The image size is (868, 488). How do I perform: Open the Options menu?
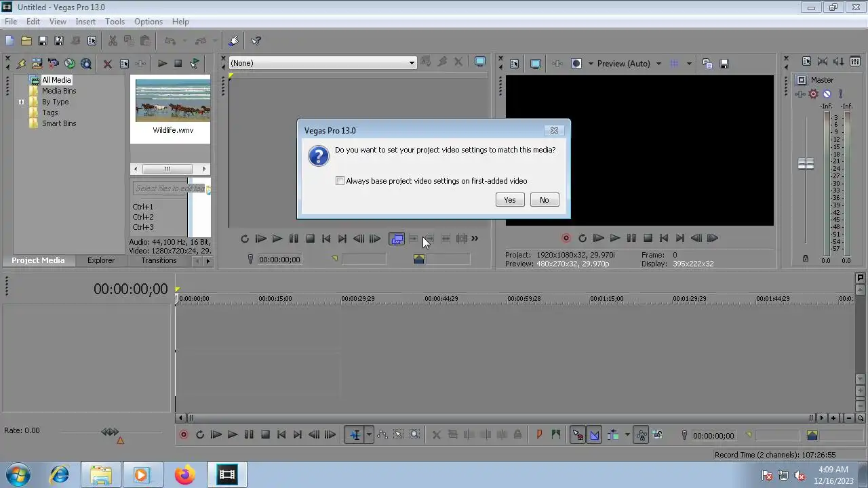tap(148, 22)
